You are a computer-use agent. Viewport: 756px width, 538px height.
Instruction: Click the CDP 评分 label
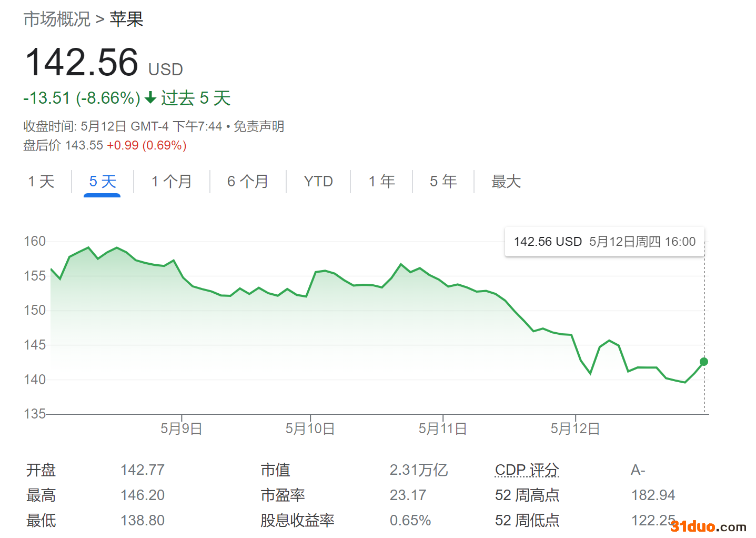(527, 470)
